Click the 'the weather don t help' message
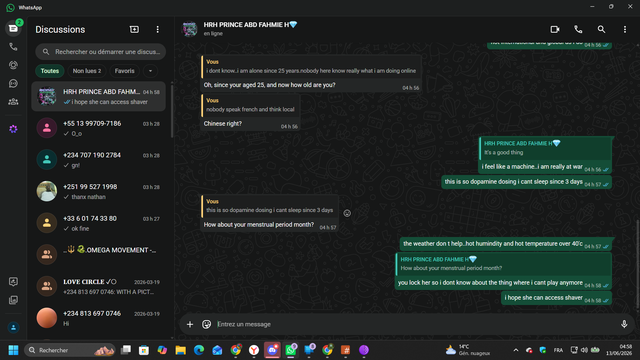This screenshot has width=640, height=360. [506, 244]
